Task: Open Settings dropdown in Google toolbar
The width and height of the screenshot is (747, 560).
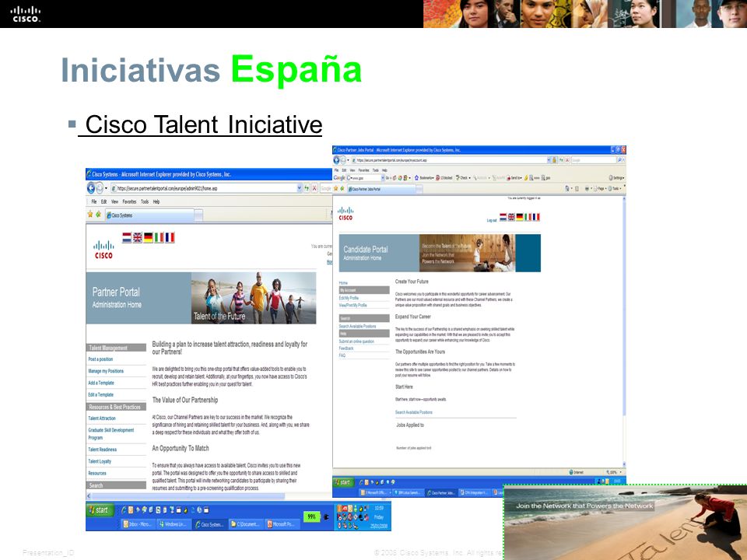Action: pos(616,177)
